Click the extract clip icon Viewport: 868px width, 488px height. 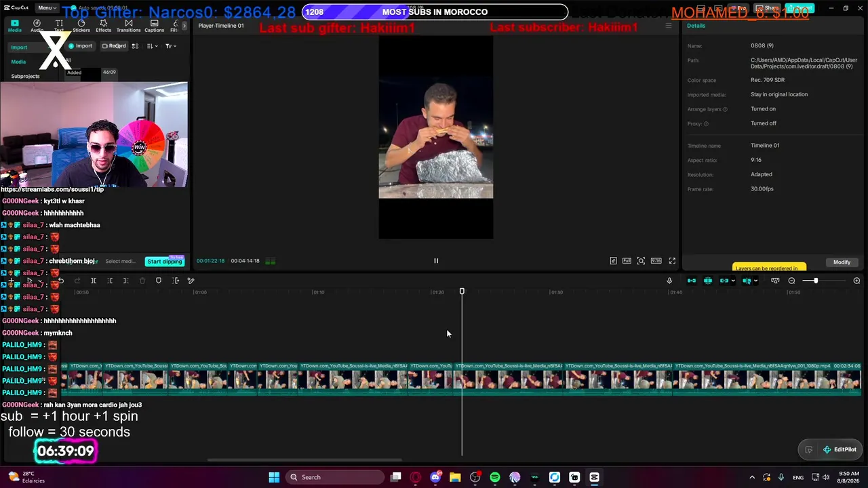click(175, 281)
